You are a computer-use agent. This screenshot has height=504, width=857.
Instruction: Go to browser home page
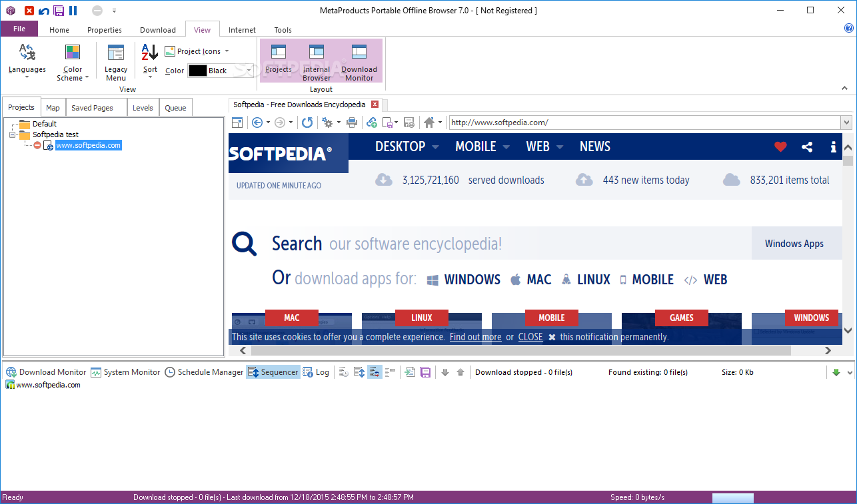pos(429,123)
